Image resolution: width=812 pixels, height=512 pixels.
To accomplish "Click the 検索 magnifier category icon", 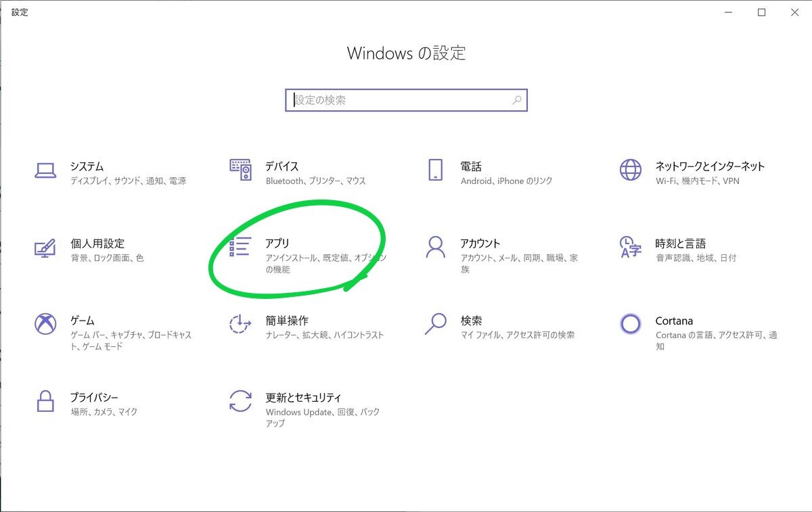I will coord(435,325).
